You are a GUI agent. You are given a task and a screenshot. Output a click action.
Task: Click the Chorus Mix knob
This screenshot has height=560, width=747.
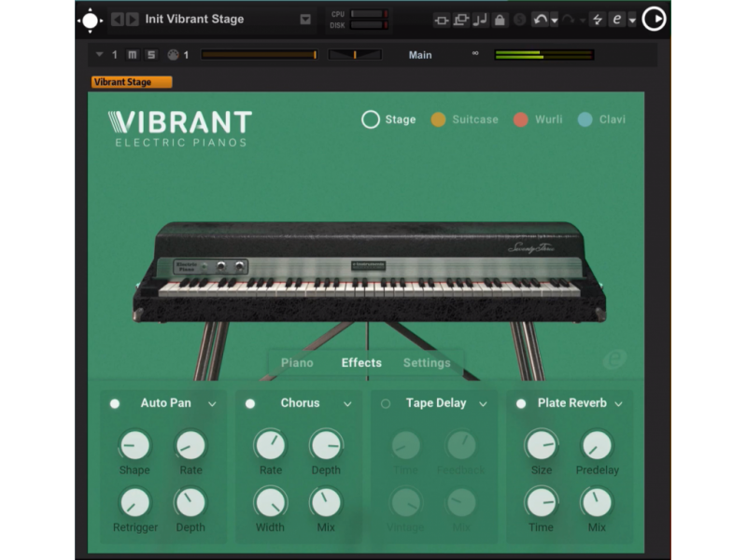(326, 503)
